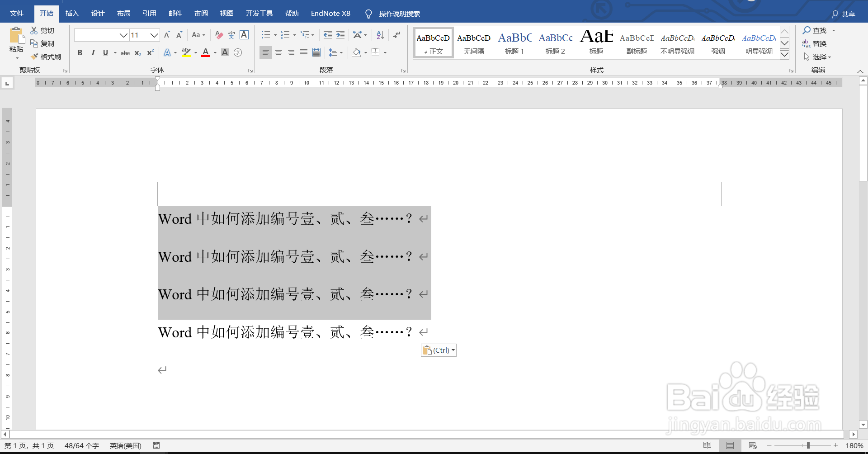
Task: Switch to web layout view icon
Action: (x=753, y=445)
